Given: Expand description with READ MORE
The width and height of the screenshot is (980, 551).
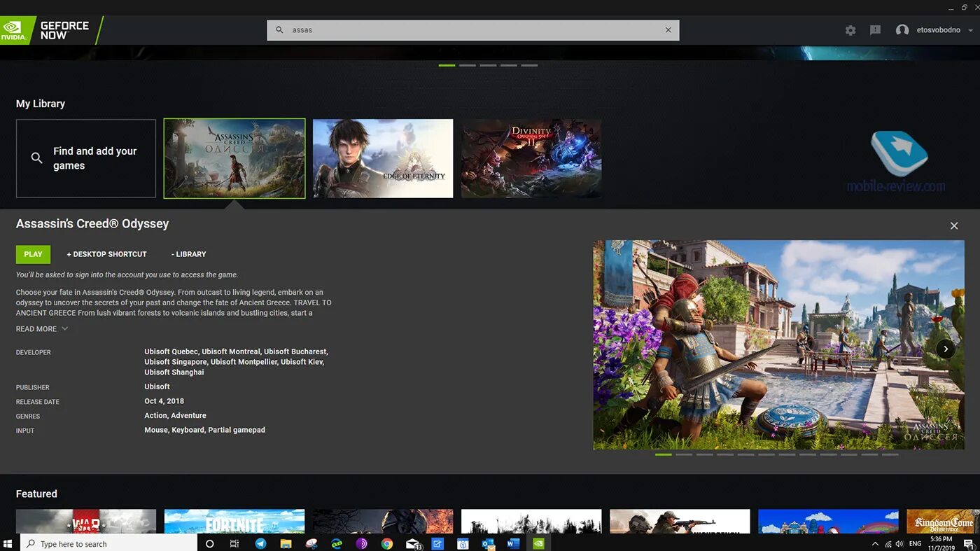Looking at the screenshot, I should 42,329.
